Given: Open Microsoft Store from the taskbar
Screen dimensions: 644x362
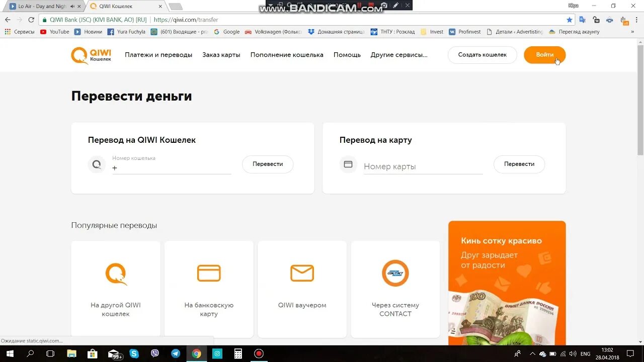Looking at the screenshot, I should coord(92,353).
